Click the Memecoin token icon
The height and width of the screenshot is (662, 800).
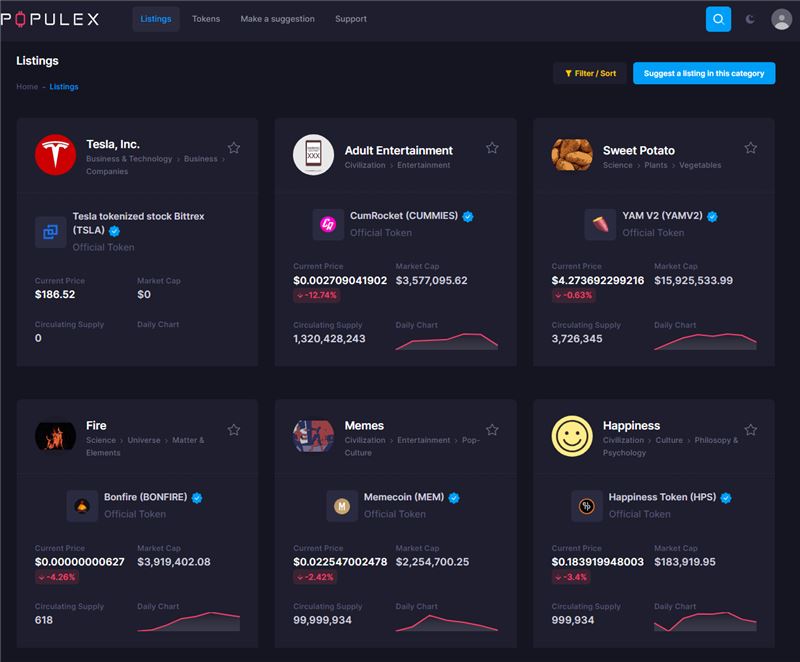coord(342,506)
